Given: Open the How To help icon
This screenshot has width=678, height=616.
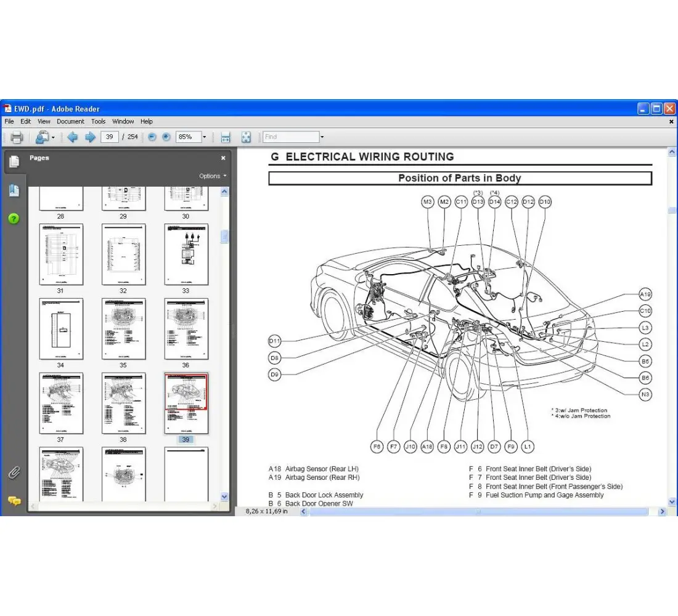Looking at the screenshot, I should tap(14, 218).
